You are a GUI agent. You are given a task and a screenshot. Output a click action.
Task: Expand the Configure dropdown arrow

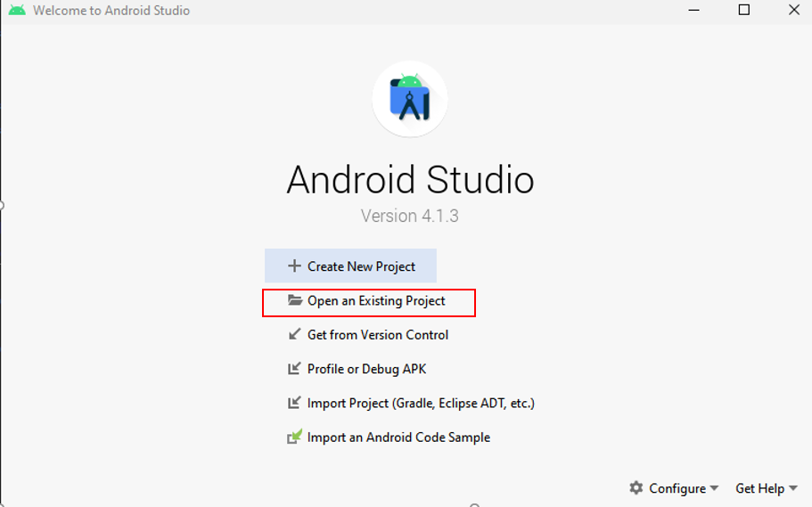pos(714,489)
